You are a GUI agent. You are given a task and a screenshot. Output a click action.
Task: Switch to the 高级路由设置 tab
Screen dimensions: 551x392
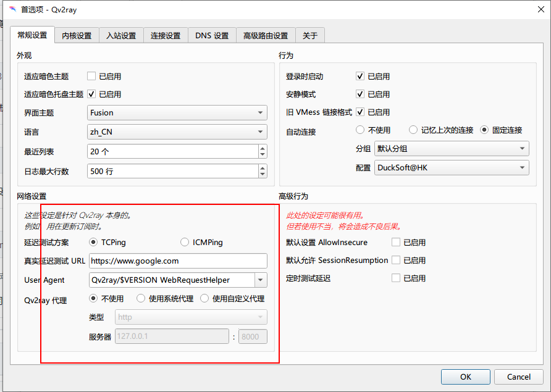[x=264, y=35]
